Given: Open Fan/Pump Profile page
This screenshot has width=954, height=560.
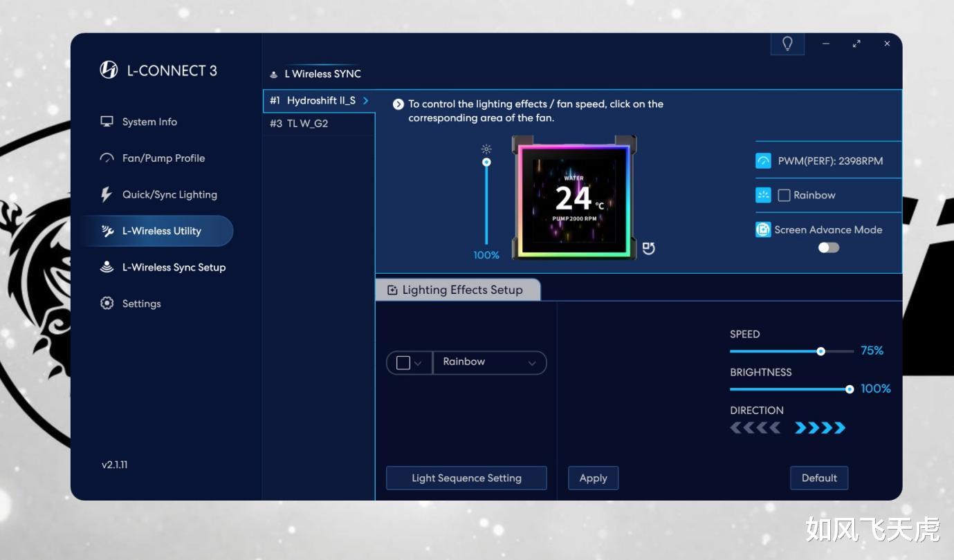Looking at the screenshot, I should point(163,158).
